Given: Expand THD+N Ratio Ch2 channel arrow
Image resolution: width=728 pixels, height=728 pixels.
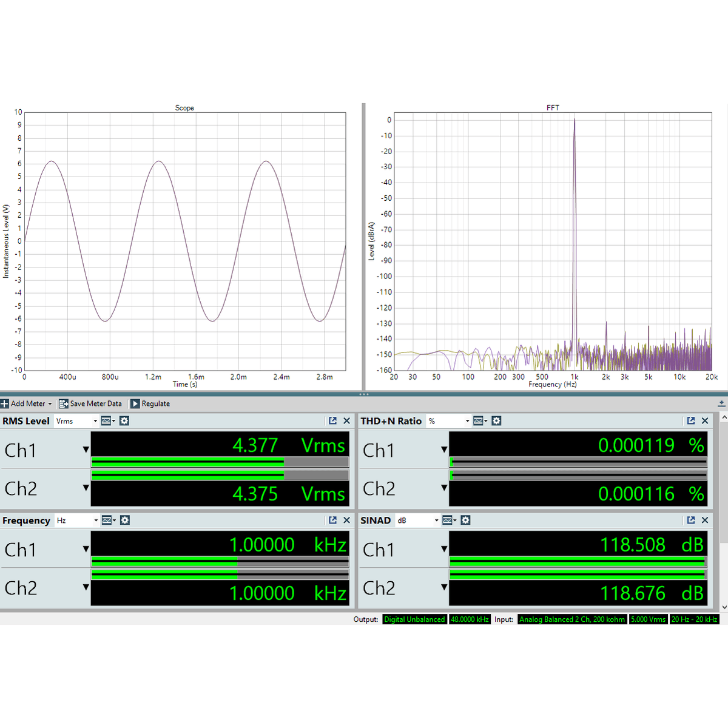Looking at the screenshot, I should (x=444, y=488).
